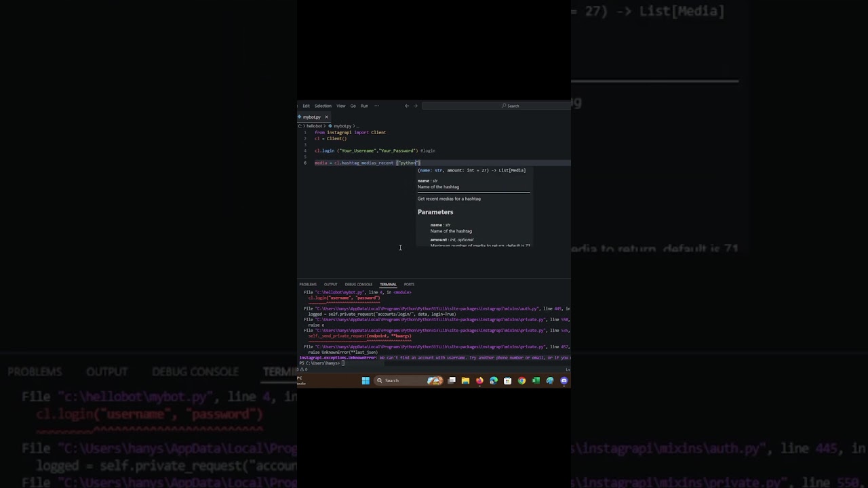Open the Edit menu in VS Code
Viewport: 868px width, 488px height.
pyautogui.click(x=306, y=106)
